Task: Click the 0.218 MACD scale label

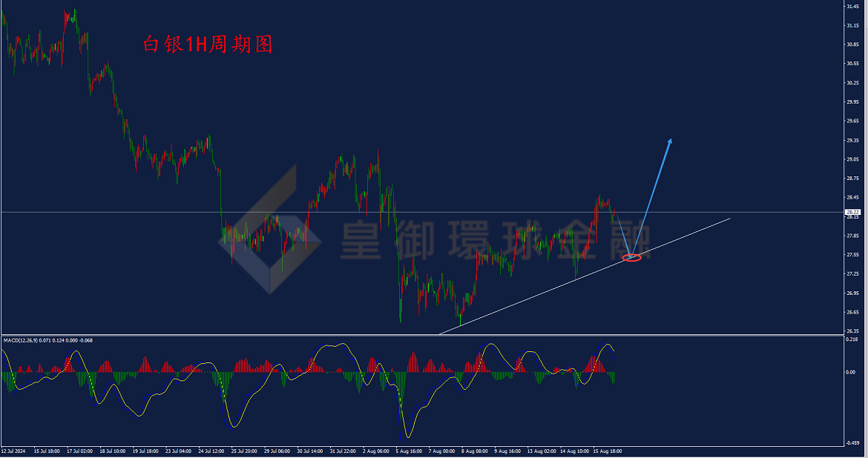Action: [x=852, y=339]
